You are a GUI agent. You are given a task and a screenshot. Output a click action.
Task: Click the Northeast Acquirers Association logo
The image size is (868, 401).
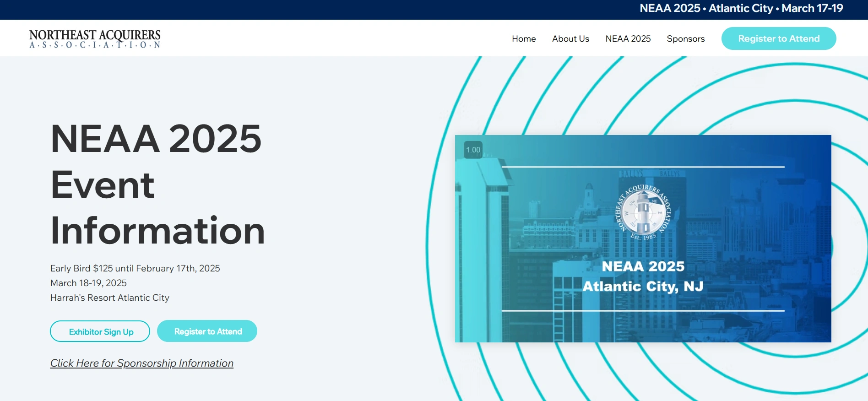click(95, 38)
